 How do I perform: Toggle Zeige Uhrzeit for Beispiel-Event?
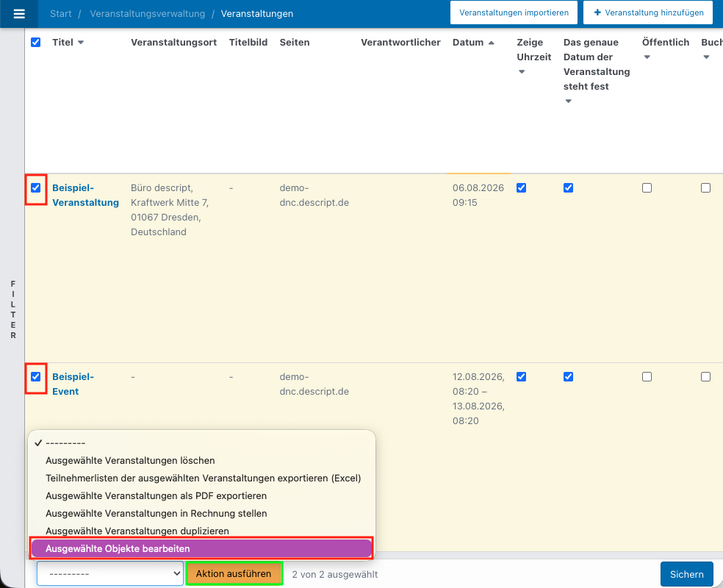[x=521, y=377]
